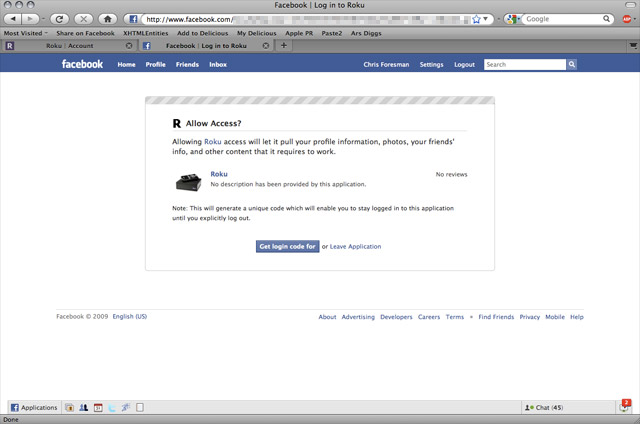The width and height of the screenshot is (640, 424).
Task: Click the magnifier in the Google search box
Action: pyautogui.click(x=607, y=19)
